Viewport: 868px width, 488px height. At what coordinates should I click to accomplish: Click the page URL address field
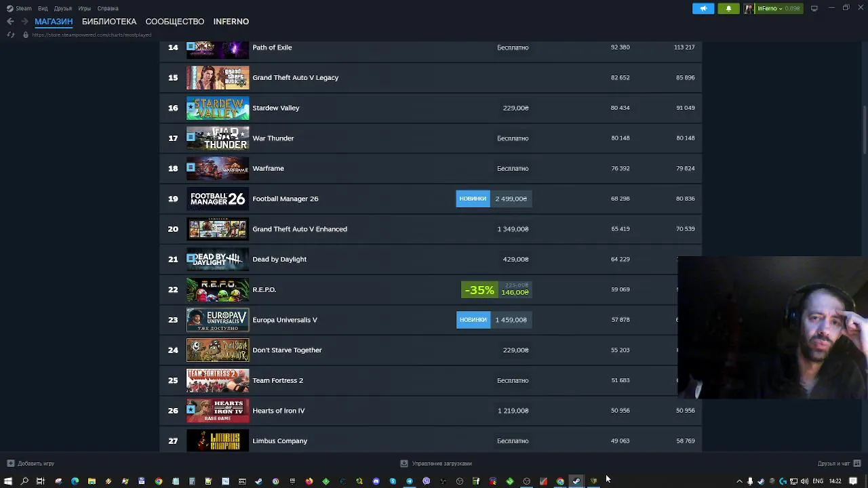pyautogui.click(x=92, y=35)
